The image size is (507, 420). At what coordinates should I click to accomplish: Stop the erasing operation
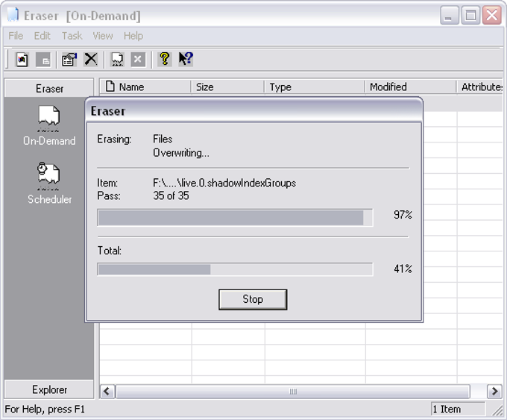pyautogui.click(x=253, y=299)
